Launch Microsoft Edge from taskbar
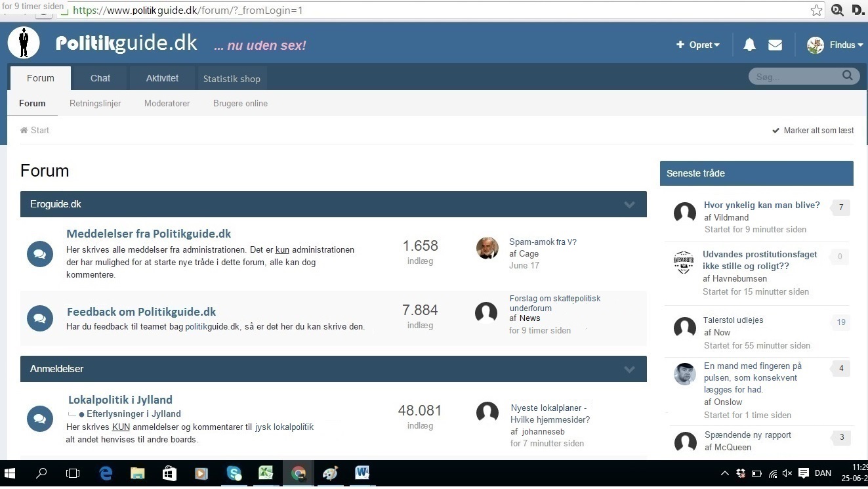868x489 pixels. [x=105, y=473]
